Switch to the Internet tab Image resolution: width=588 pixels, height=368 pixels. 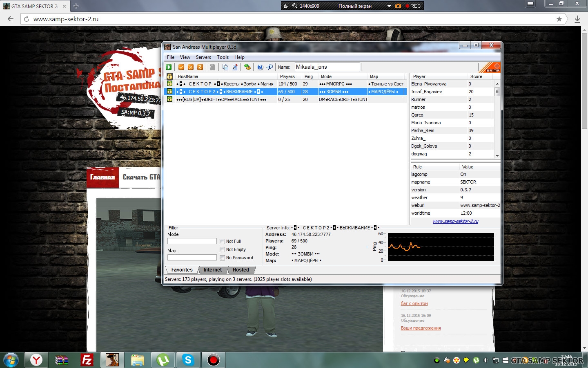213,270
